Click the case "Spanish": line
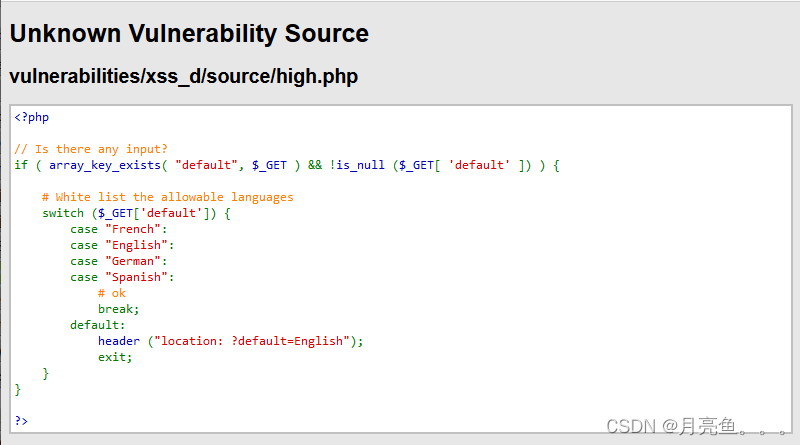800x445 pixels. tap(122, 277)
